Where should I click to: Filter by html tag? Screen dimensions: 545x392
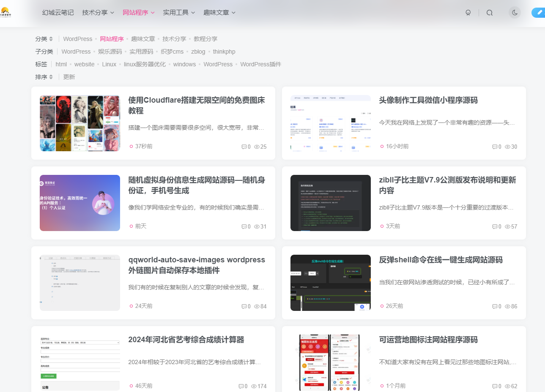tap(61, 64)
